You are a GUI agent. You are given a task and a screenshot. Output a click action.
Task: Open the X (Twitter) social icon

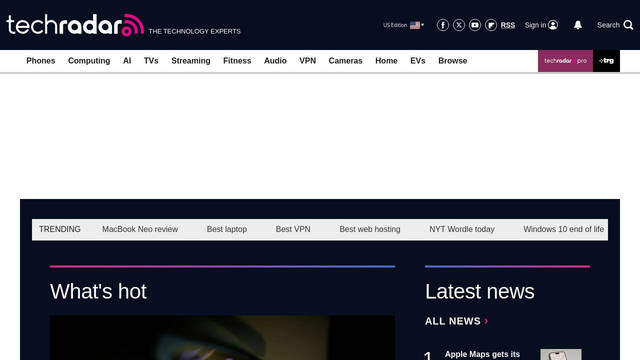tap(459, 25)
